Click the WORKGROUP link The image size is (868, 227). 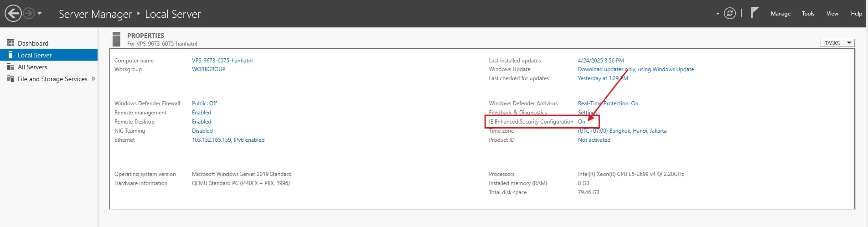point(208,69)
